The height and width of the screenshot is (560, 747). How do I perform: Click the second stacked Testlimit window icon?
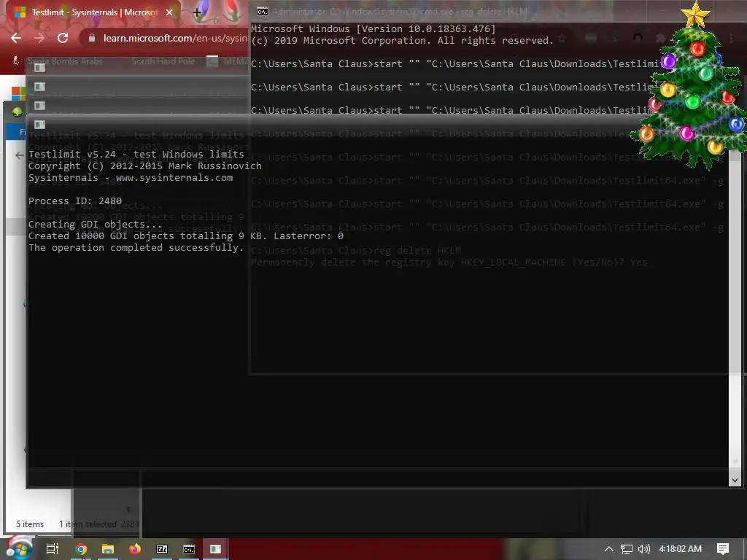39,87
